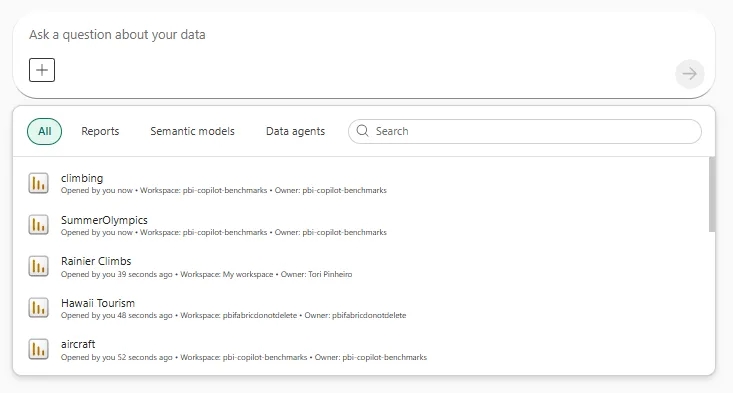Open the Rainier Climbs item
The image size is (733, 393).
point(364,266)
